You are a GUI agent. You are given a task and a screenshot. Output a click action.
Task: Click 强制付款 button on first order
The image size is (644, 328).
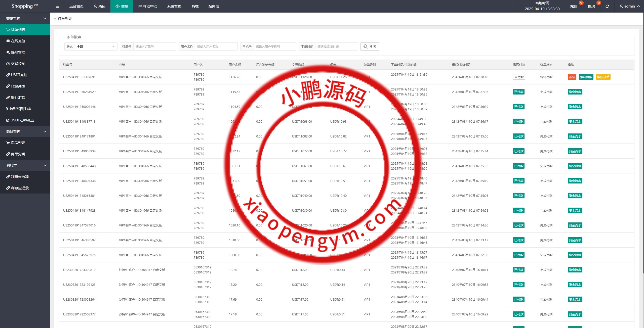(x=586, y=77)
